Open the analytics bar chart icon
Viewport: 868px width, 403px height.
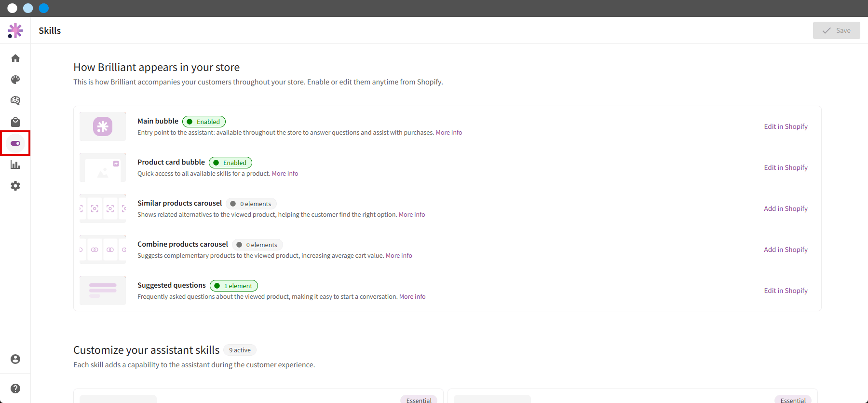click(15, 165)
